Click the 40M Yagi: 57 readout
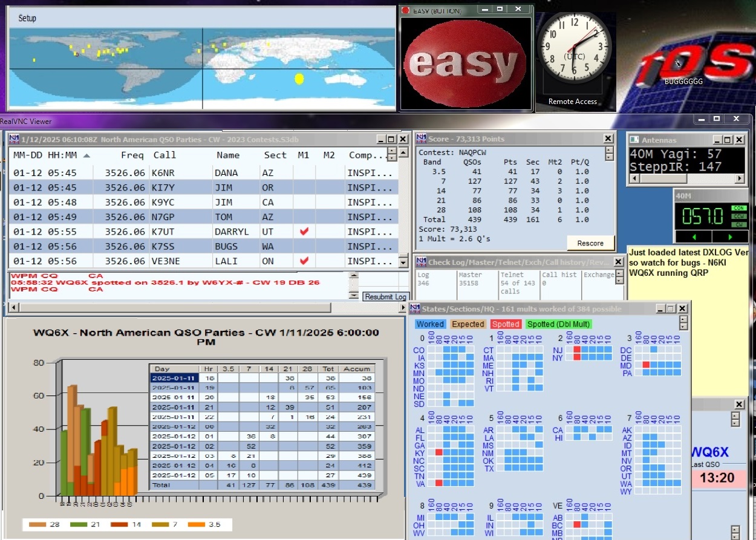The width and height of the screenshot is (756, 540). point(676,154)
